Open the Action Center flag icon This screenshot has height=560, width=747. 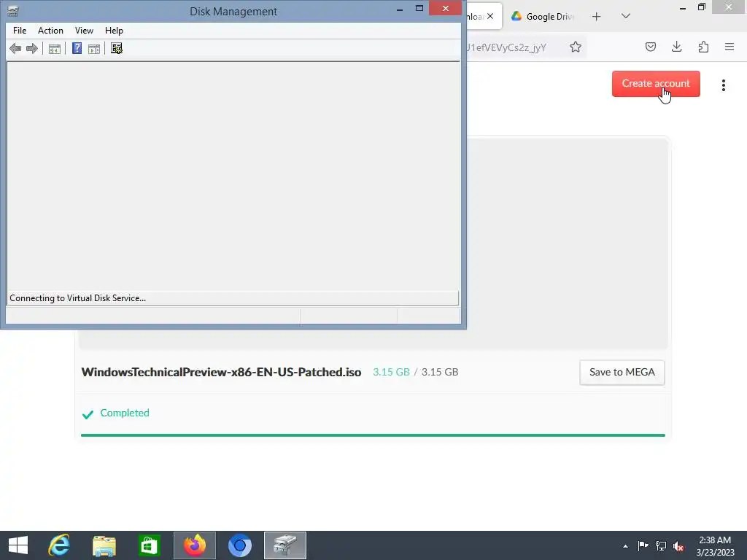(x=643, y=545)
